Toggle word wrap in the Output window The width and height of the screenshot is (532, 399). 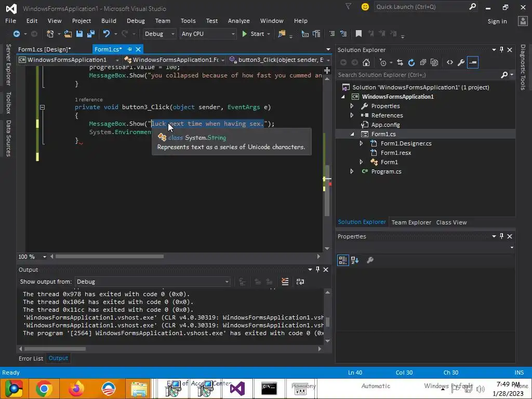pos(300,282)
